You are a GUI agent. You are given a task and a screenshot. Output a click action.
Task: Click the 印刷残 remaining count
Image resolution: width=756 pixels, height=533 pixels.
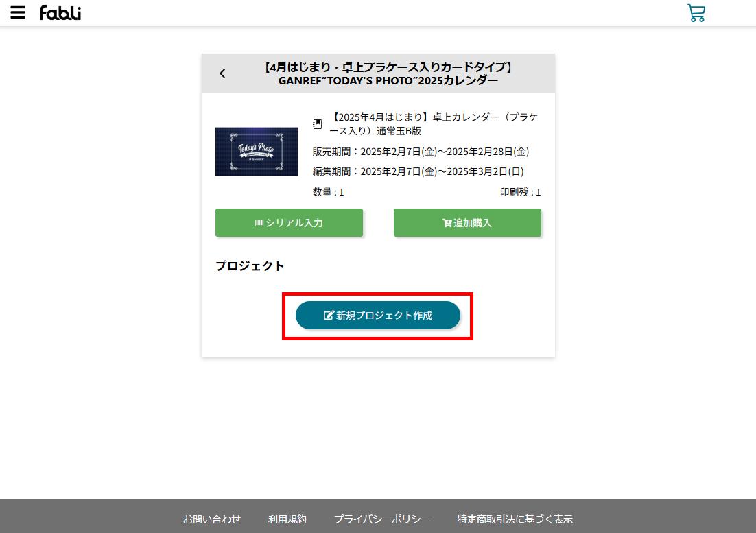tap(520, 192)
